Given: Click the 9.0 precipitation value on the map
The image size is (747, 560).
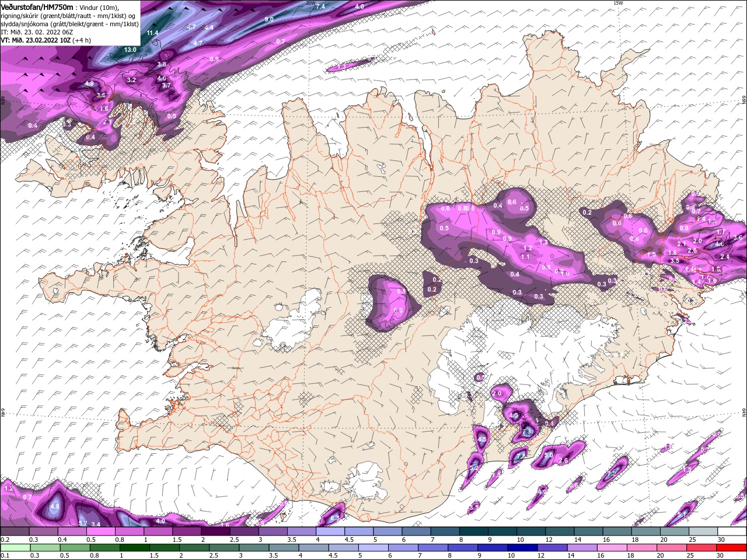Looking at the screenshot, I should [269, 19].
